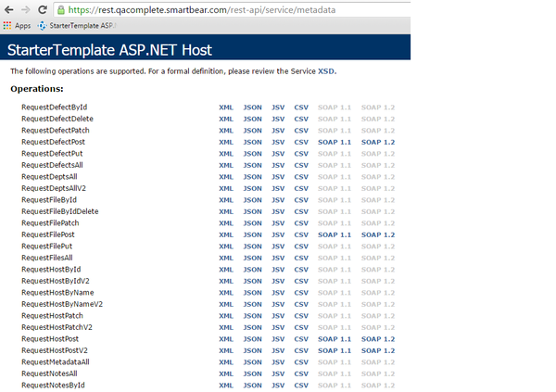The image size is (556, 392).
Task: Select the RequestHostByIdV2 operation name
Action: click(x=56, y=281)
